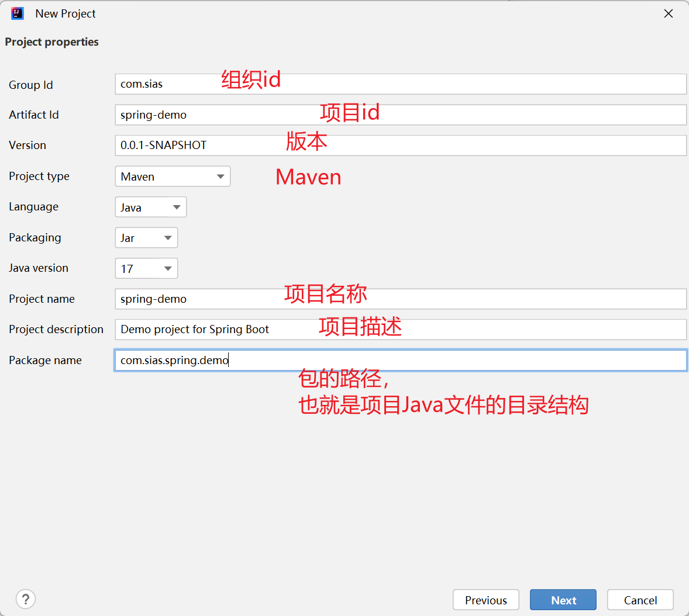Click the Project name label
This screenshot has width=689, height=616.
pos(42,299)
